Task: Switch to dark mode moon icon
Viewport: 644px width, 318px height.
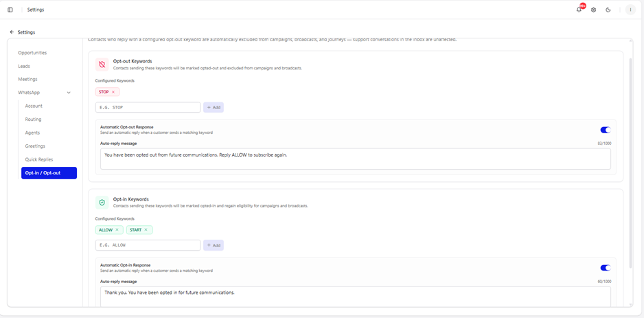Action: (608, 10)
